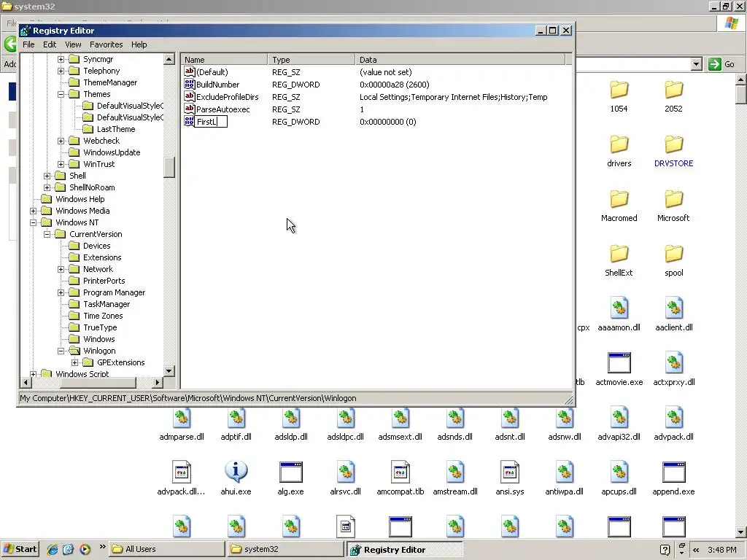Expand the Windows Media registry key
Viewport: 747px width, 560px height.
pyautogui.click(x=34, y=211)
